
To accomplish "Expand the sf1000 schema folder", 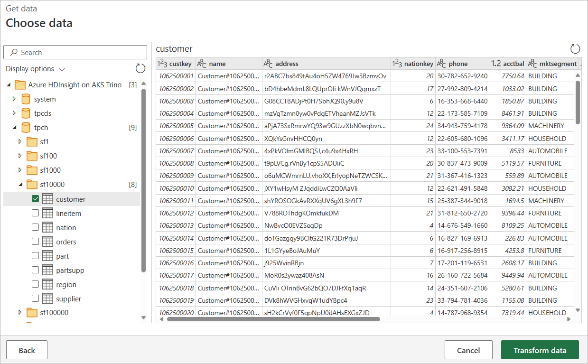I will click(20, 170).
